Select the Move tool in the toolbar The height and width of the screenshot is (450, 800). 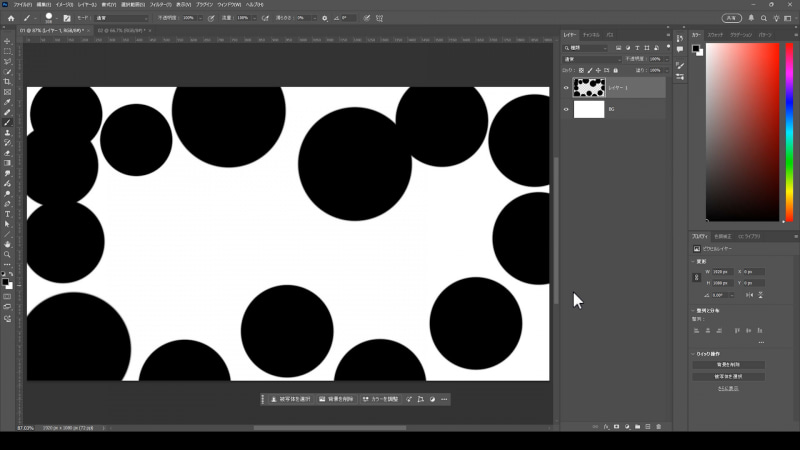pyautogui.click(x=7, y=40)
